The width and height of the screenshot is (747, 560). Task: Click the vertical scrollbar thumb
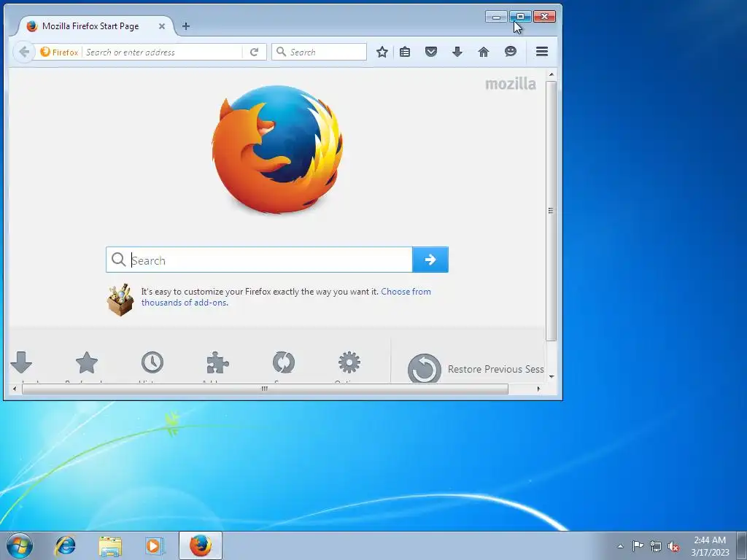pyautogui.click(x=551, y=211)
